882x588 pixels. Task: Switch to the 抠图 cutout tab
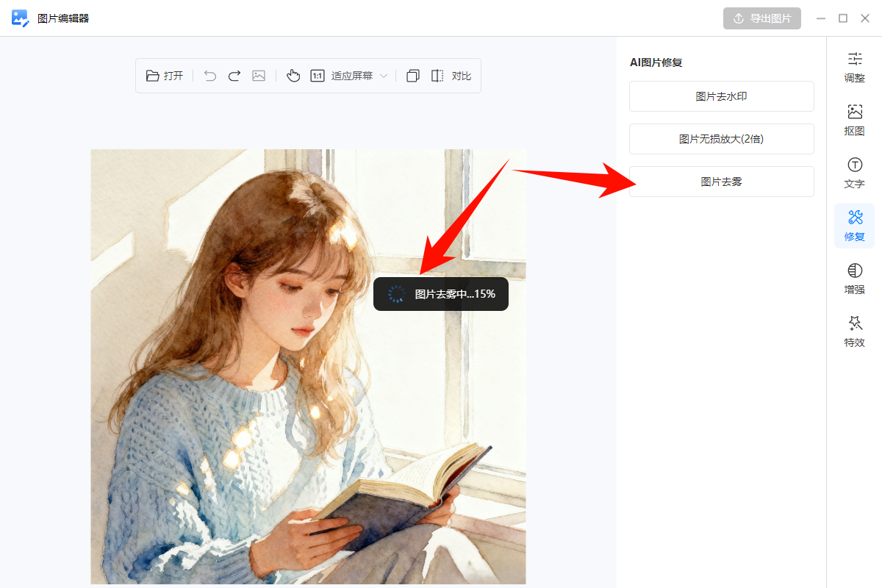[x=854, y=120]
